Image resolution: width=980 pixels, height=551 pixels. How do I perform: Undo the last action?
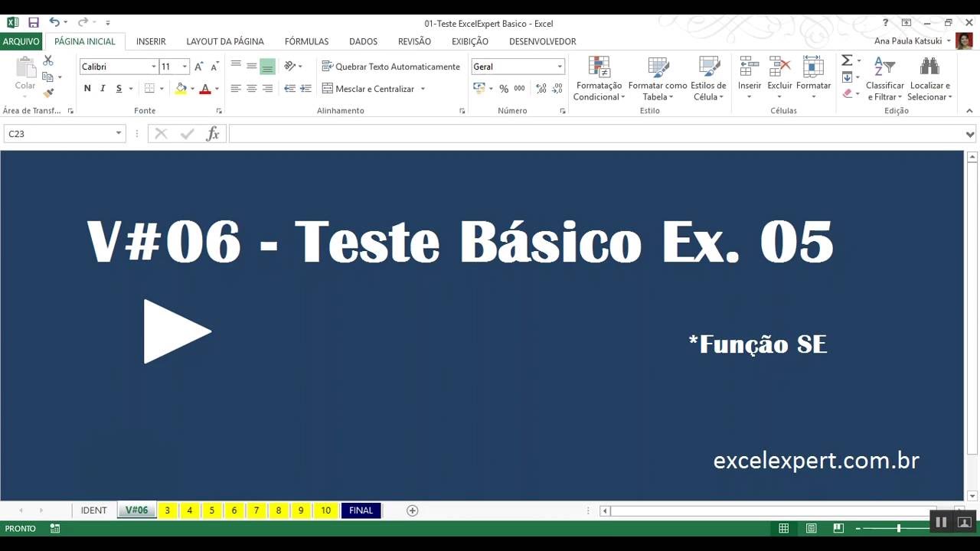click(54, 23)
